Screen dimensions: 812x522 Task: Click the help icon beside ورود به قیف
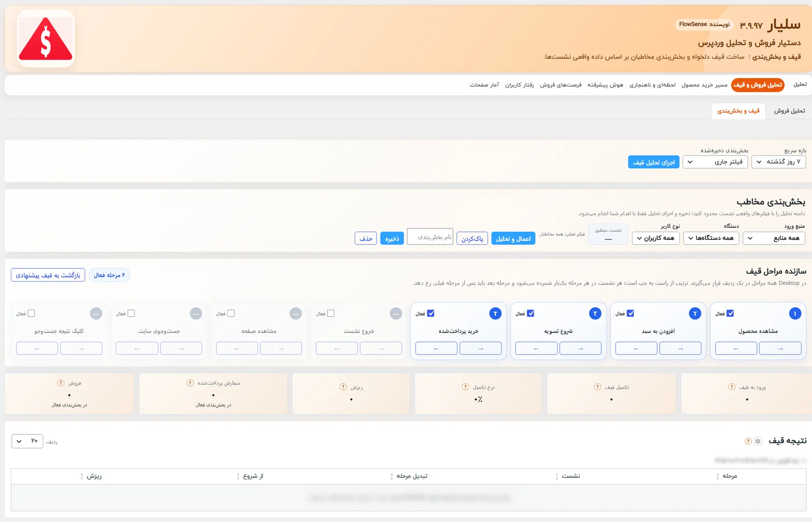pyautogui.click(x=732, y=387)
